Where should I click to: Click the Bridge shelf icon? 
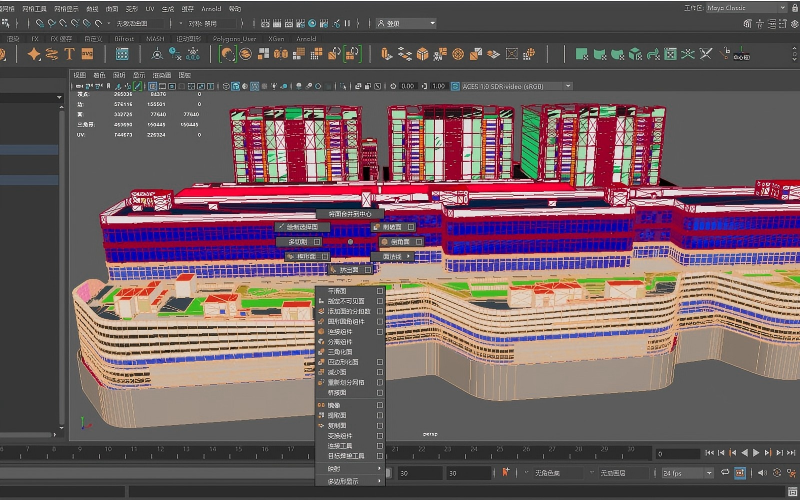pyautogui.click(x=405, y=54)
